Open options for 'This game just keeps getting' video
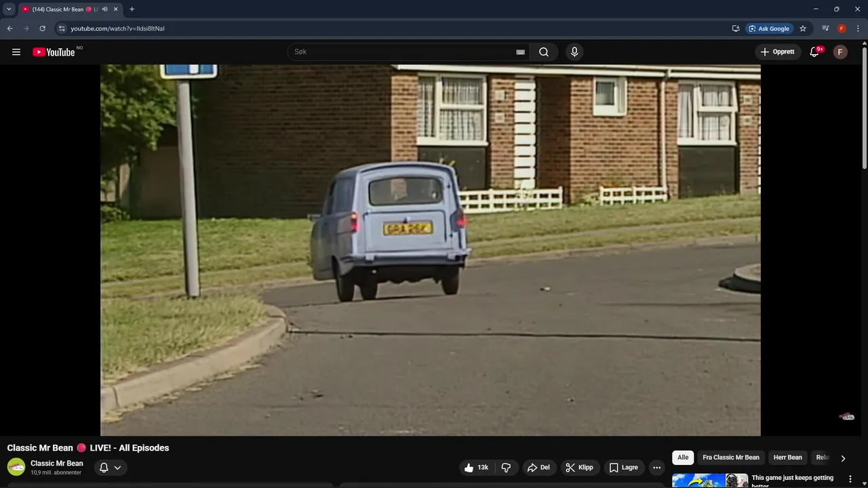Viewport: 868px width, 488px height. [850, 479]
